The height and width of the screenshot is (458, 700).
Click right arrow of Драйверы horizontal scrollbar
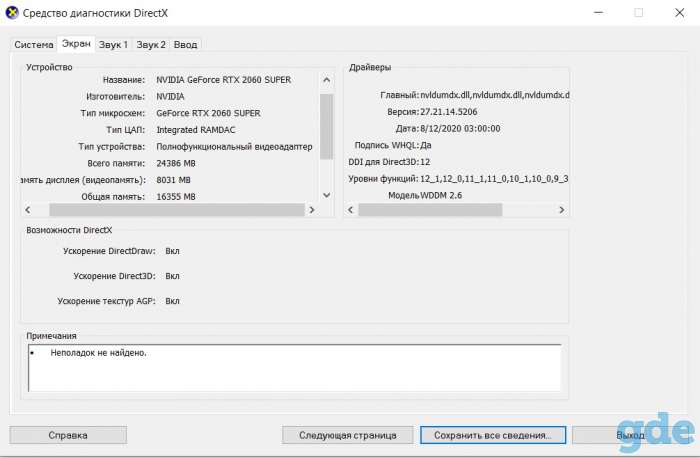pos(562,209)
